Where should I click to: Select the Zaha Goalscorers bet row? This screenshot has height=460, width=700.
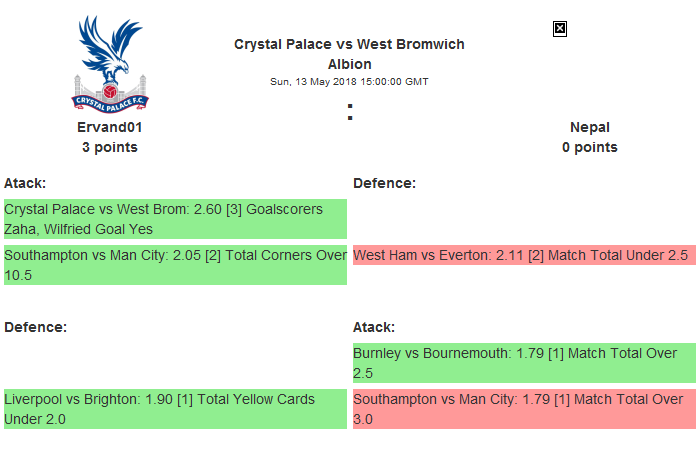[x=175, y=219]
